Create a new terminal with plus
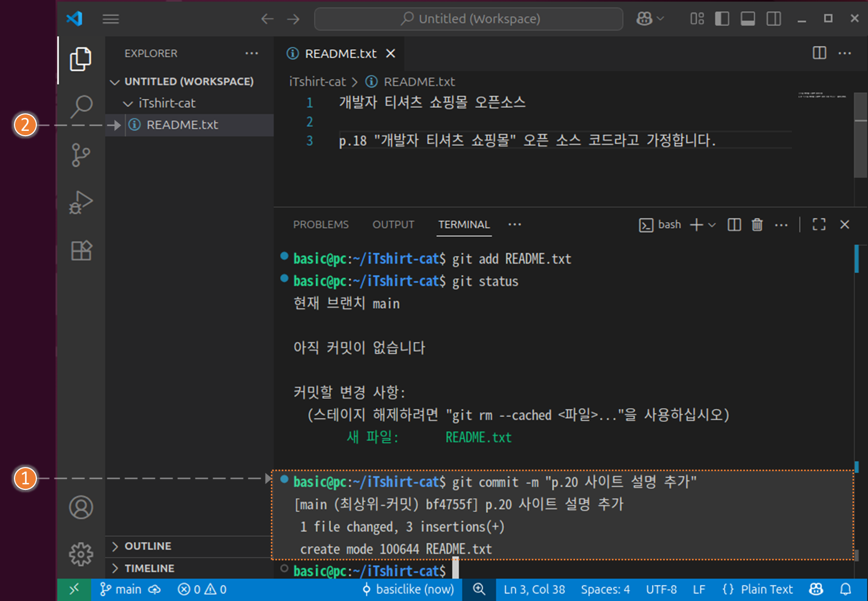Viewport: 868px width, 601px height. [697, 225]
